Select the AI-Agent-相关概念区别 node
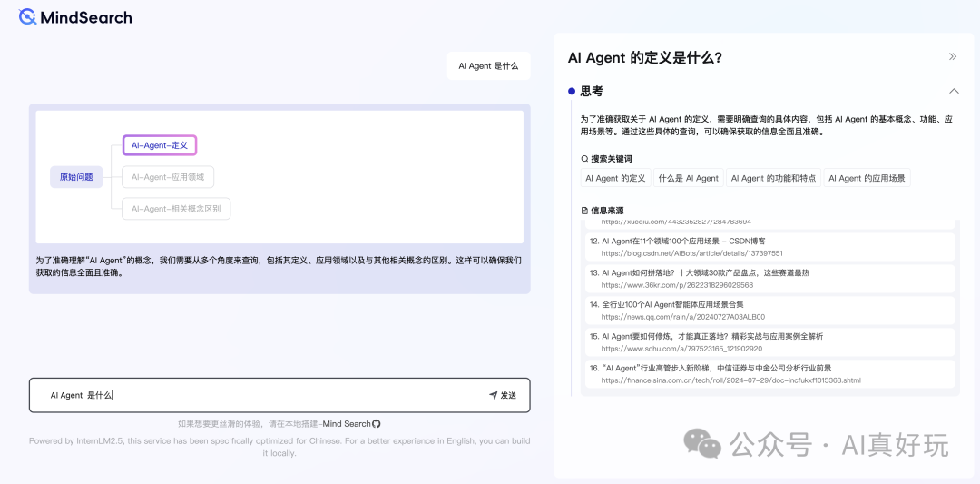980x484 pixels. click(x=176, y=209)
